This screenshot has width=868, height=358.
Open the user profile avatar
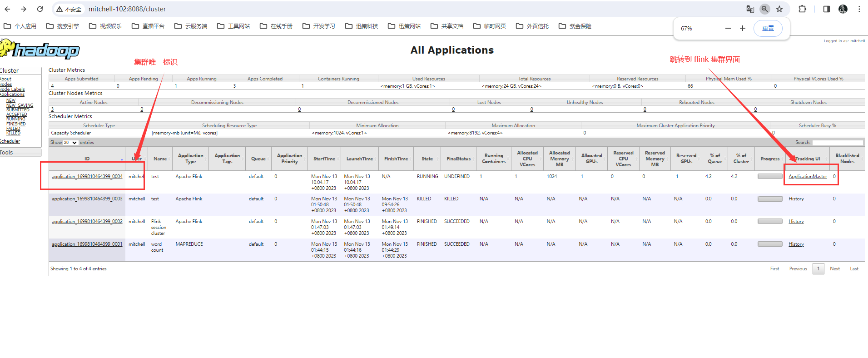(x=843, y=9)
